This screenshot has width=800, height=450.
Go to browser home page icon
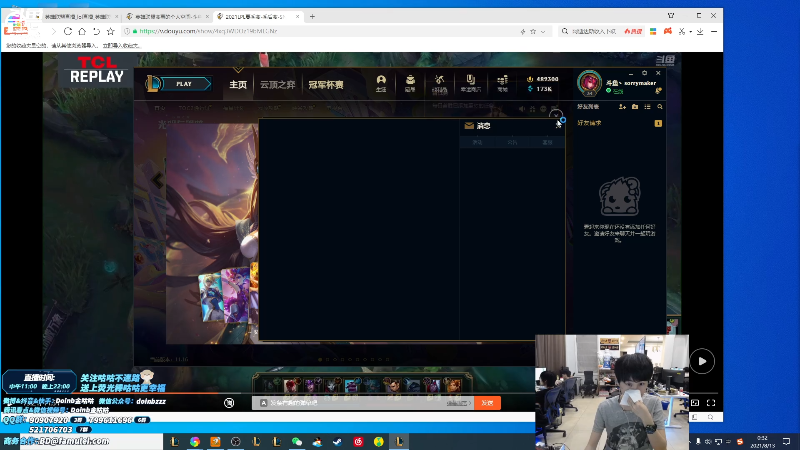pos(82,31)
